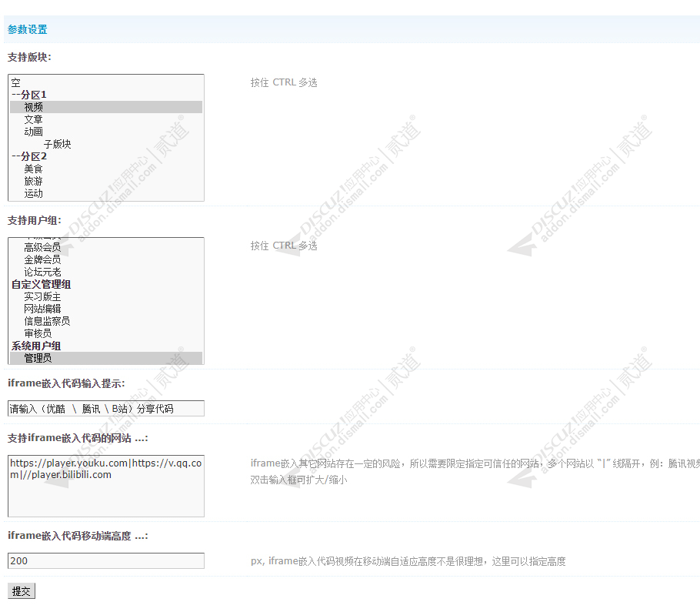Select 实习版主 user group

tap(106, 296)
